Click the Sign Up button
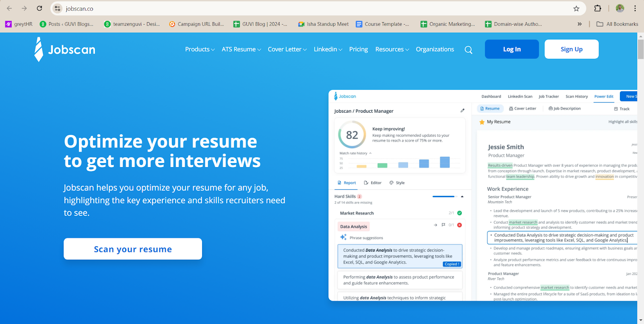 [x=572, y=49]
